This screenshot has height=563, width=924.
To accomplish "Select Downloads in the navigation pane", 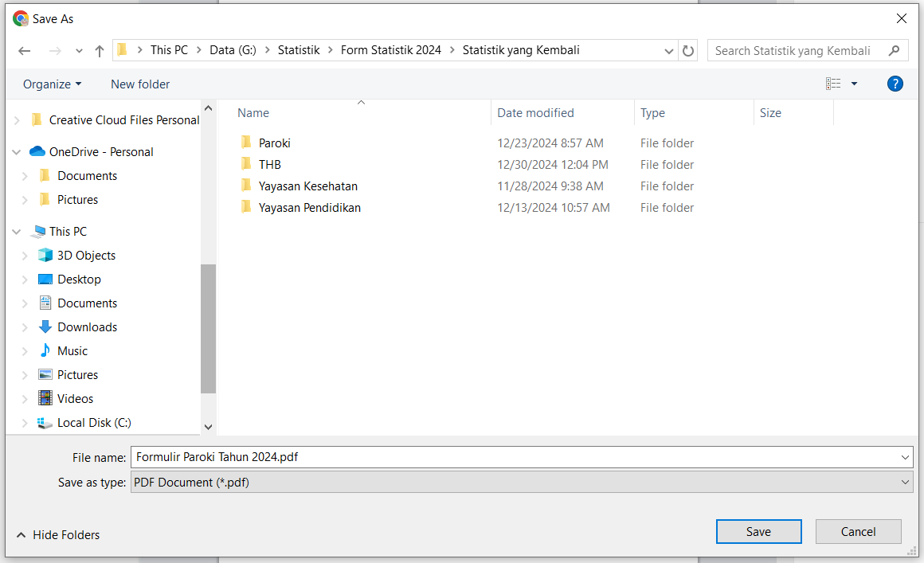I will pyautogui.click(x=87, y=326).
